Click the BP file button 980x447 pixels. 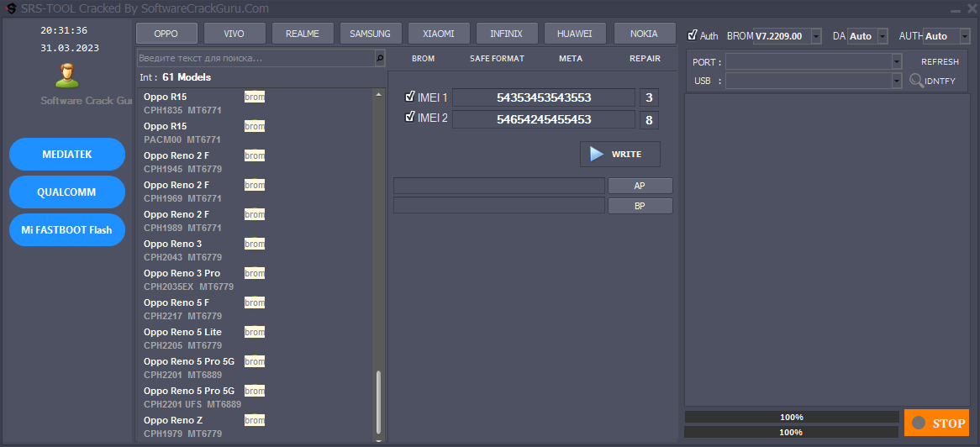[640, 206]
